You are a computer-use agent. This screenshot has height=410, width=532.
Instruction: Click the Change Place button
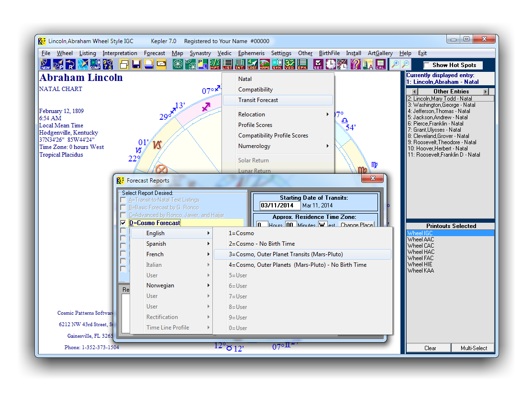356,225
